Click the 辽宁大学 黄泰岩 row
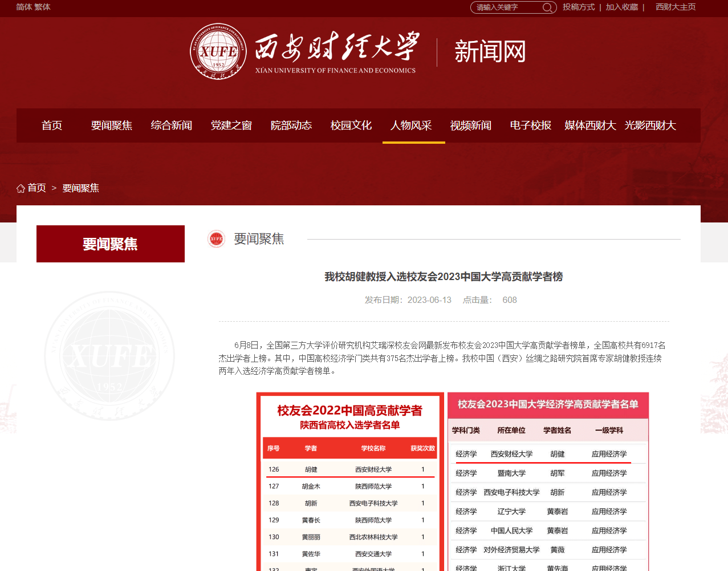This screenshot has width=728, height=571. [x=548, y=512]
